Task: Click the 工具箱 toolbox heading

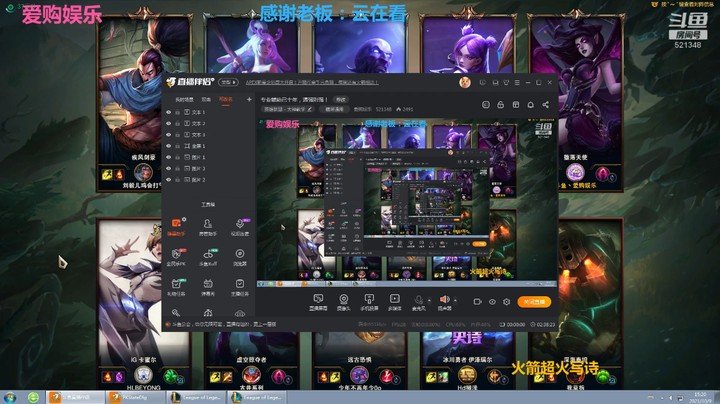Action: (208, 204)
